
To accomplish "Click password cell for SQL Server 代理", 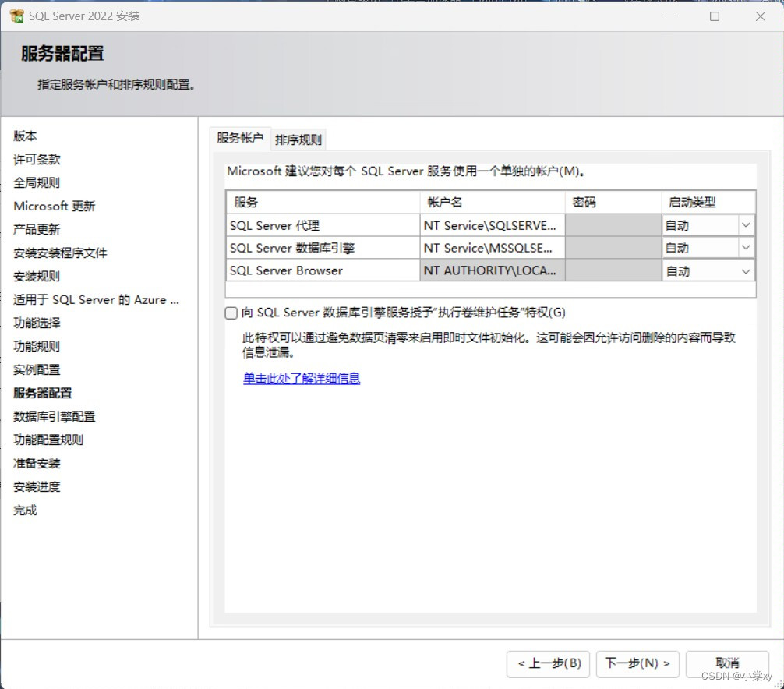I will 613,225.
